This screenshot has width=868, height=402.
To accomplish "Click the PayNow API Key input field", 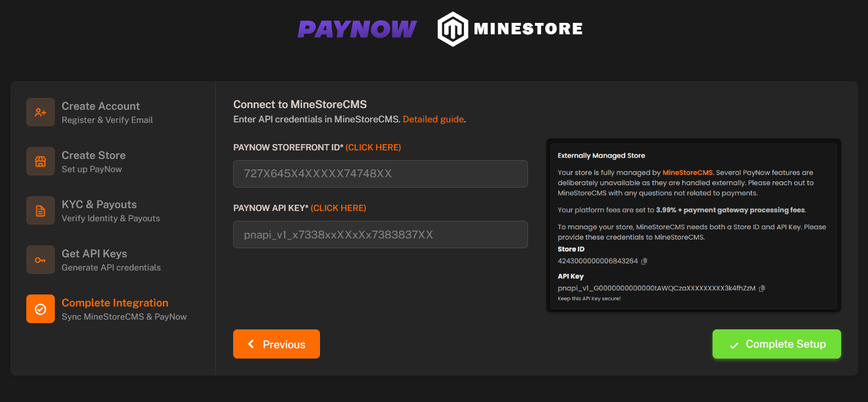I will coord(380,234).
